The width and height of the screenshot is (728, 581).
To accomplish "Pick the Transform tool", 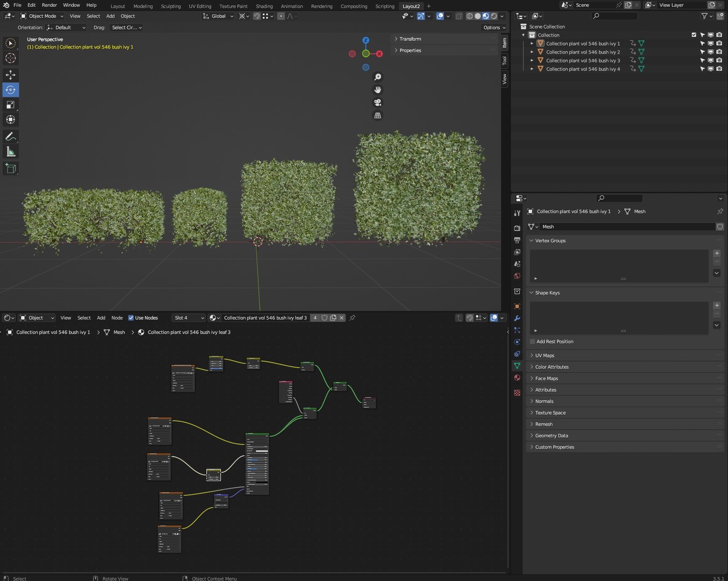I will coord(10,119).
